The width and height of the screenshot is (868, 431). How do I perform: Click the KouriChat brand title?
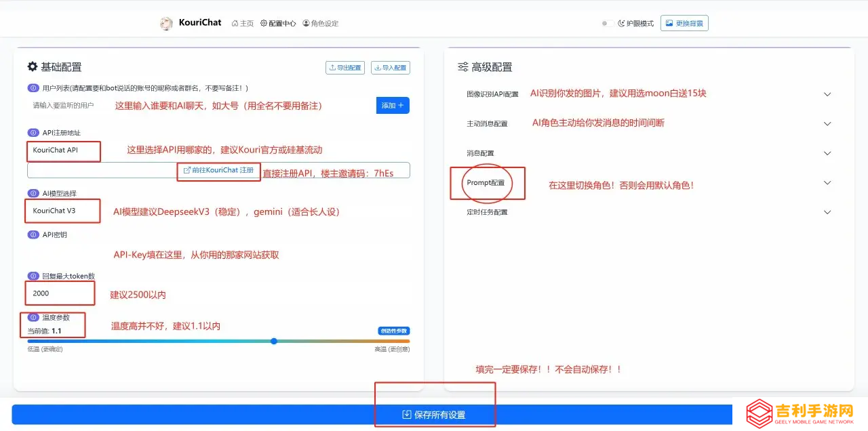[200, 22]
